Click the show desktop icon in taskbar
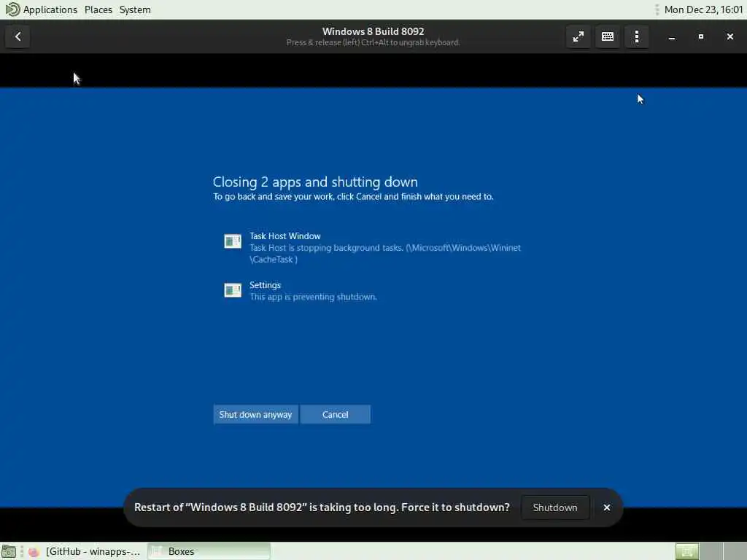This screenshot has width=747, height=560. tap(9, 551)
